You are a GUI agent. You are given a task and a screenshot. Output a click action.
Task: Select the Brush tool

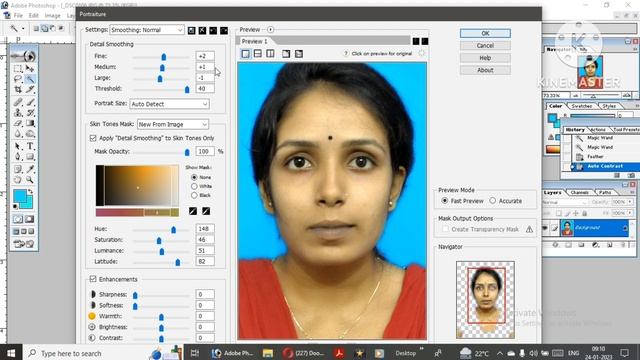[x=30, y=102]
